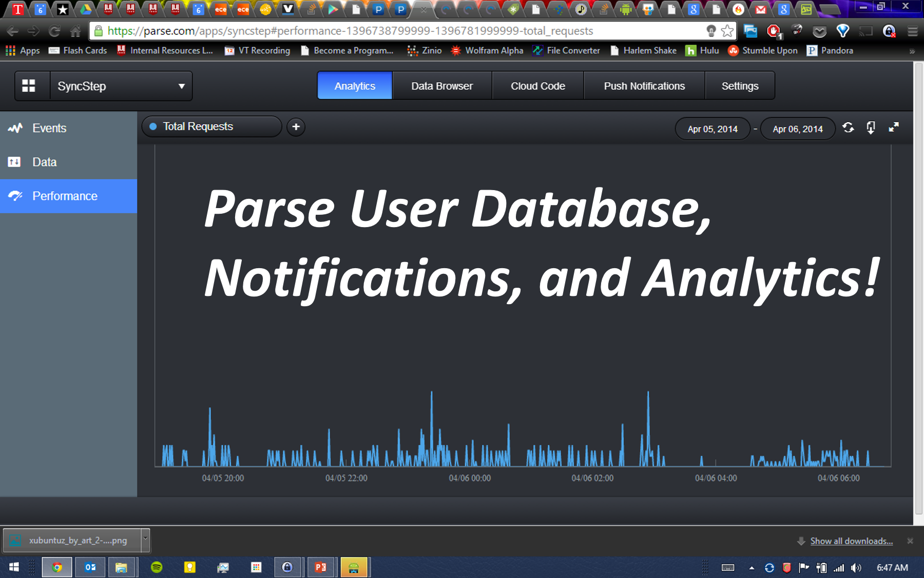This screenshot has height=578, width=924.
Task: Open the Pandora bookmark
Action: pyautogui.click(x=830, y=50)
